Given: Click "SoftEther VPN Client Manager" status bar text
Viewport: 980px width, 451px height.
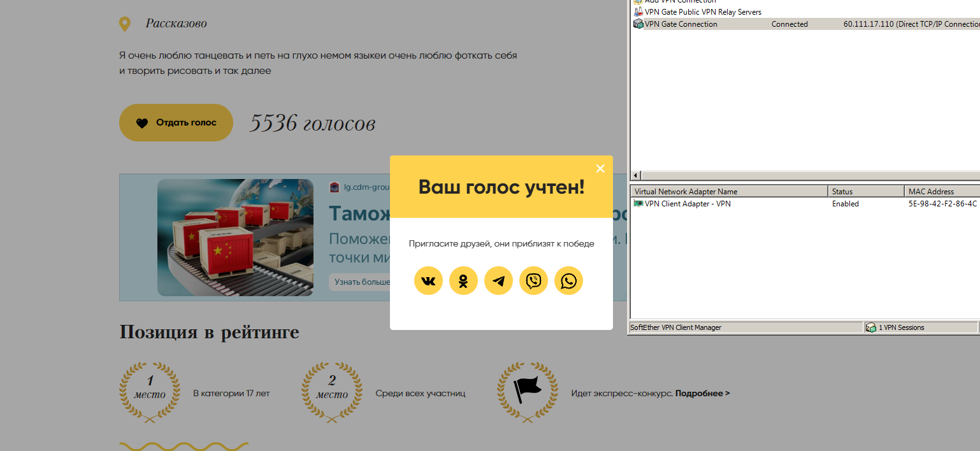Looking at the screenshot, I should pyautogui.click(x=675, y=327).
